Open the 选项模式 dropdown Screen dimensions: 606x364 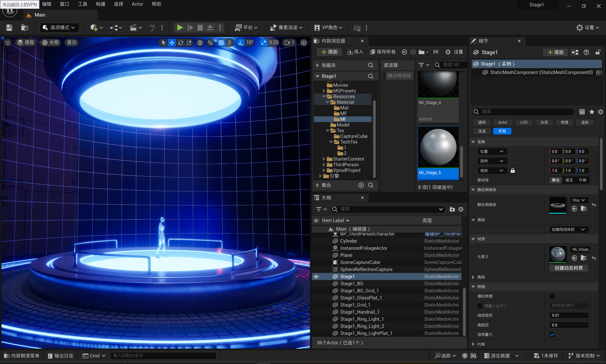(x=59, y=28)
